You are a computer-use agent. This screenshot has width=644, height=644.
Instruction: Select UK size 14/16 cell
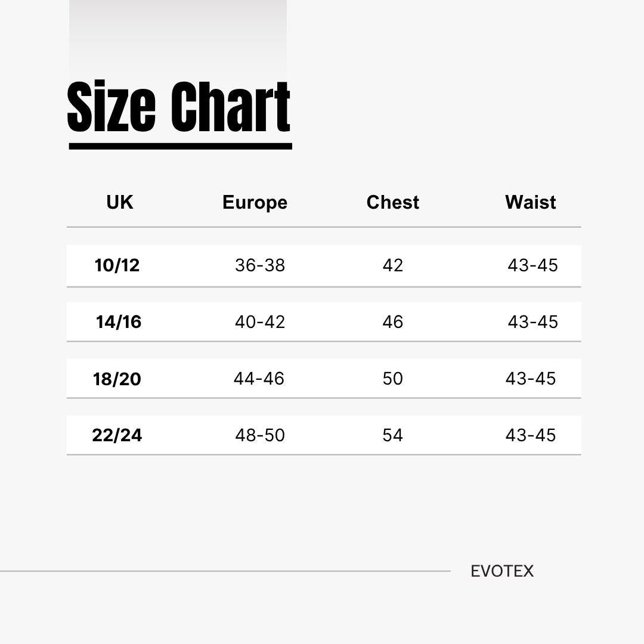(119, 322)
